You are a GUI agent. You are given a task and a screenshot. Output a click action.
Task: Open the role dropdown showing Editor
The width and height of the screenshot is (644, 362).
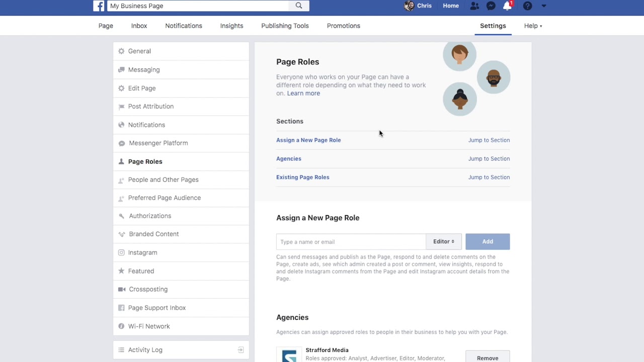tap(444, 242)
